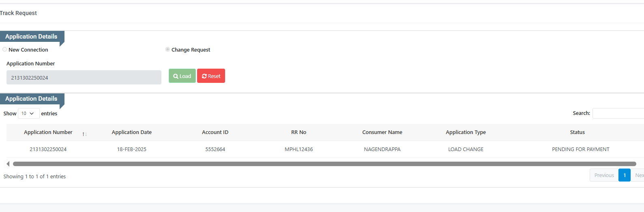Screen dimensions: 644x212
Task: Select the New Connection radio button
Action: (5, 50)
